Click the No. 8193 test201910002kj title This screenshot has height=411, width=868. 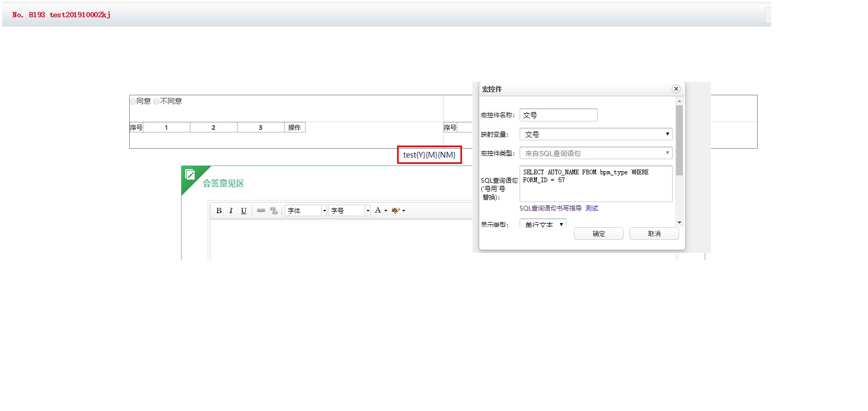pos(62,15)
